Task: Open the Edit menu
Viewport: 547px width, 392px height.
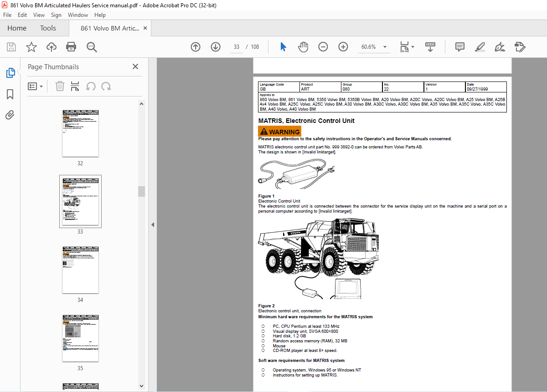Action: (22, 15)
